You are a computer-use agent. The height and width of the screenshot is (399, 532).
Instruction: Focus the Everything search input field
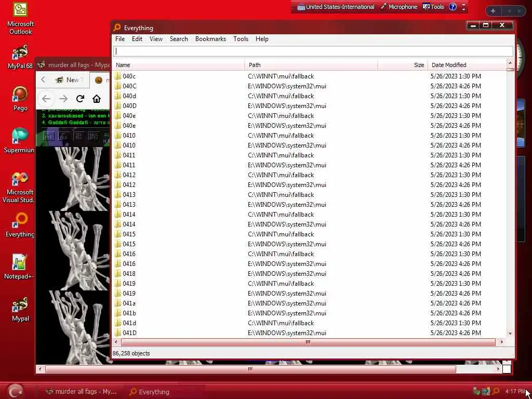click(313, 51)
